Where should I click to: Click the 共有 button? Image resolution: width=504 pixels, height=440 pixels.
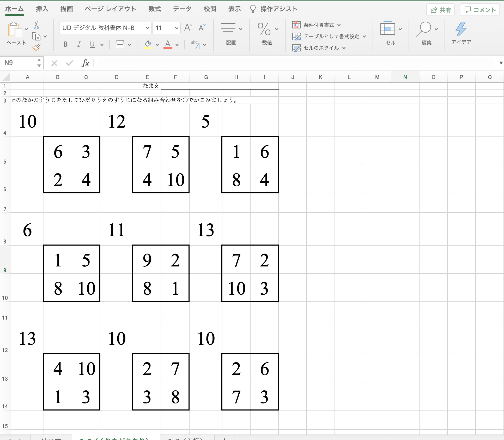click(x=441, y=10)
